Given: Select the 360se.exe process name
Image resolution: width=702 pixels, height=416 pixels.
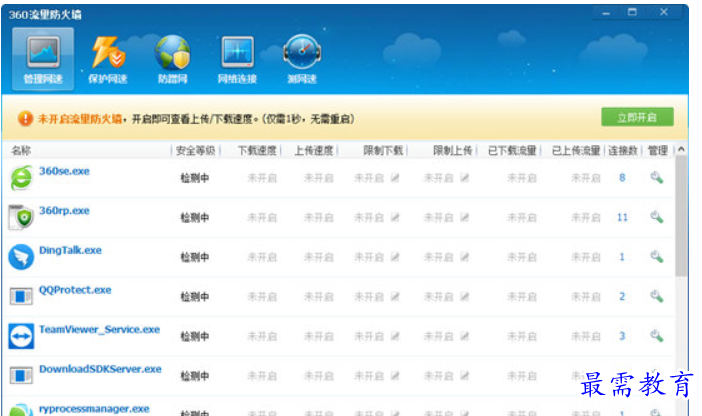Looking at the screenshot, I should (64, 171).
